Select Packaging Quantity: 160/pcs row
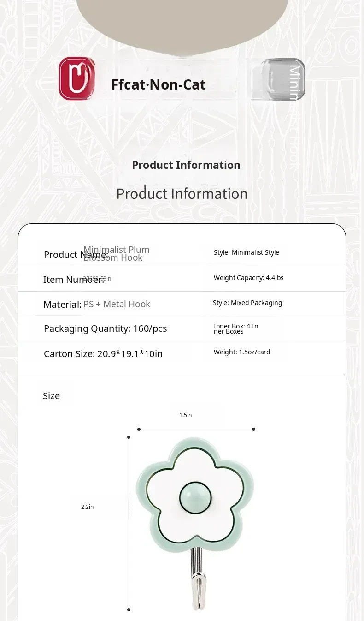This screenshot has height=621, width=364. point(105,328)
